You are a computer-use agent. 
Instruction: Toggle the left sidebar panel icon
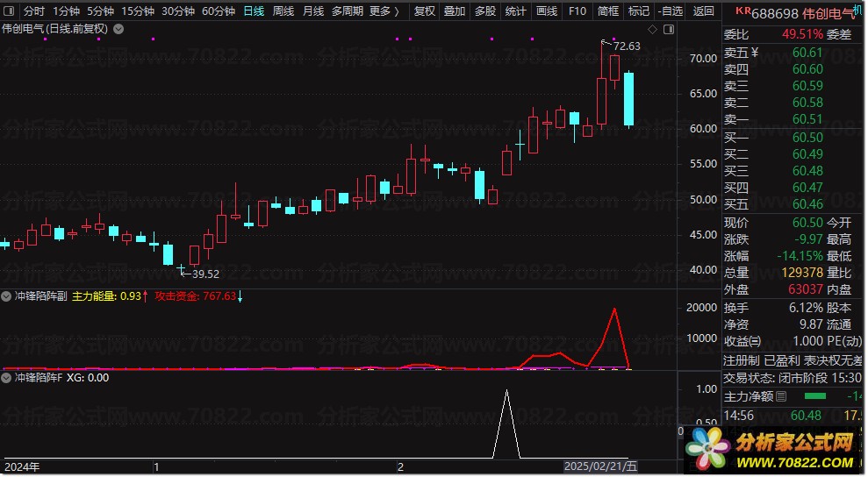[x=8, y=11]
